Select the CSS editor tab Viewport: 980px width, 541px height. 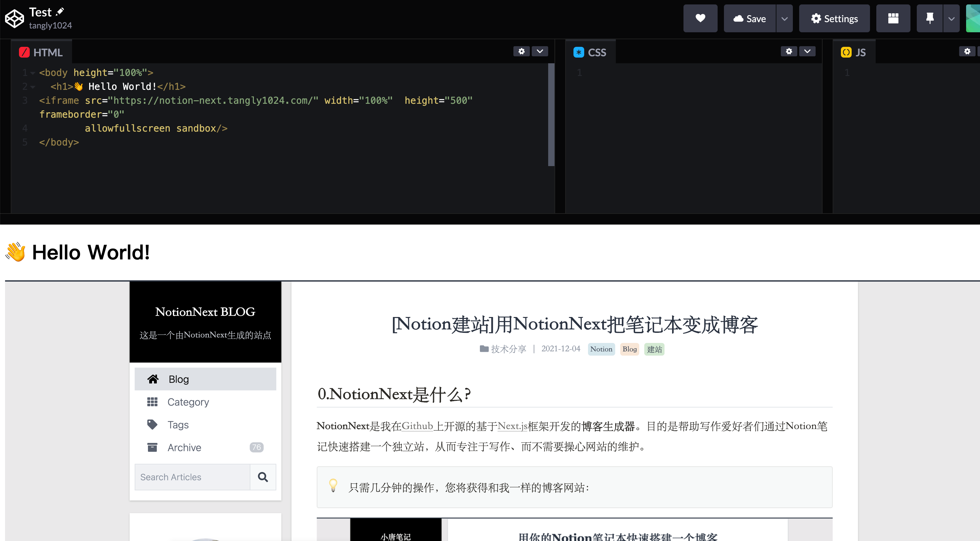[x=591, y=52]
